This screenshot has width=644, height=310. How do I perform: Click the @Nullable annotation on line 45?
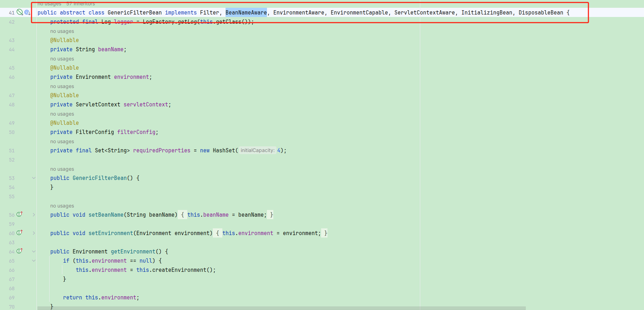pyautogui.click(x=64, y=68)
